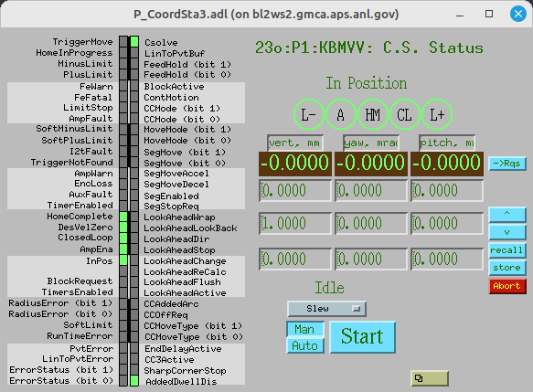
Task: Click the TimerEnabled label
Action: point(80,206)
